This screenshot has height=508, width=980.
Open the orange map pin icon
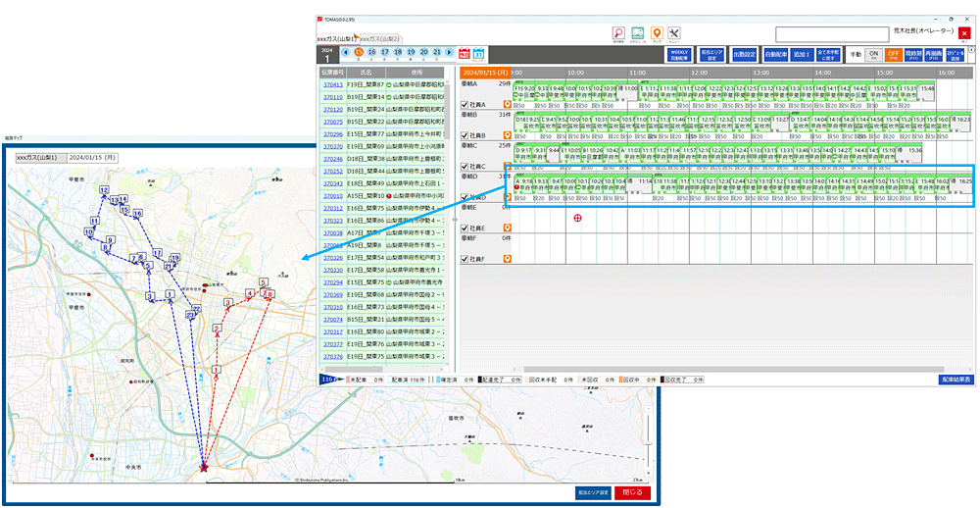(657, 33)
